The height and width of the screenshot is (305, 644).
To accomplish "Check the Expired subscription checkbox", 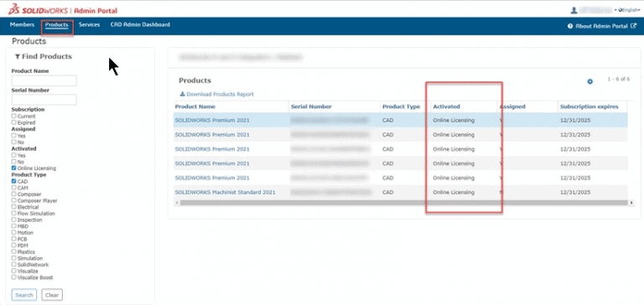I will coord(14,122).
